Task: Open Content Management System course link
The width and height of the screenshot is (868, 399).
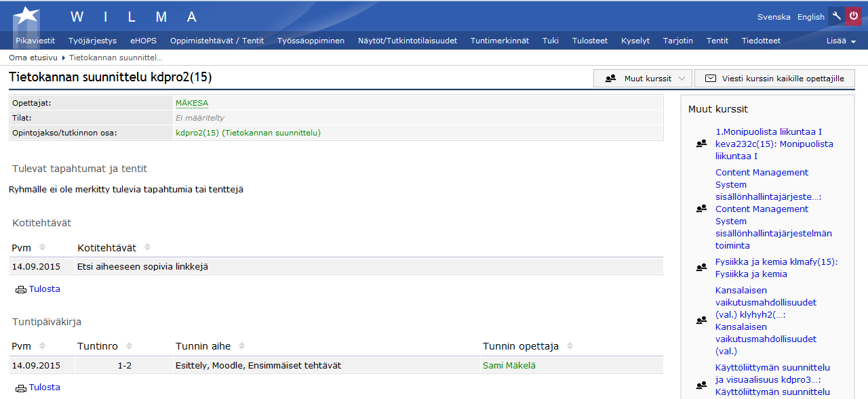Action: (x=774, y=209)
